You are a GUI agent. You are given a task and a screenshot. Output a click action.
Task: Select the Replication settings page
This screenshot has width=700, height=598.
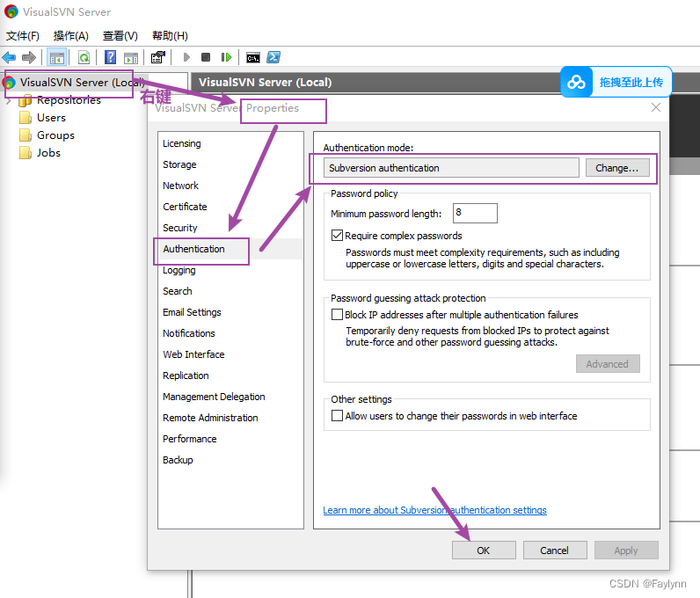tap(186, 376)
